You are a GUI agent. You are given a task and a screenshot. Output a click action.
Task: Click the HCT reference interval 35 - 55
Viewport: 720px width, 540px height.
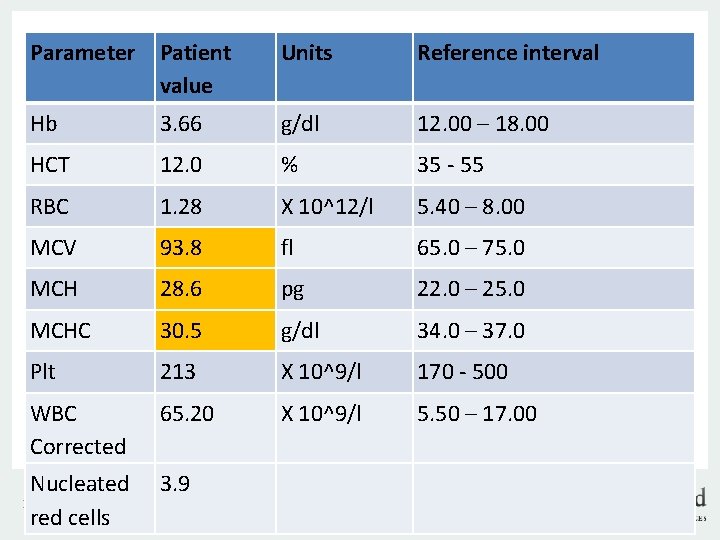[450, 165]
